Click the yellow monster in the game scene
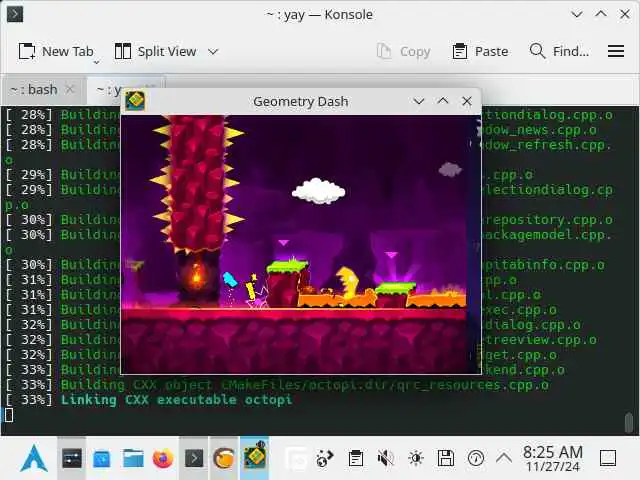This screenshot has height=480, width=640. (348, 283)
